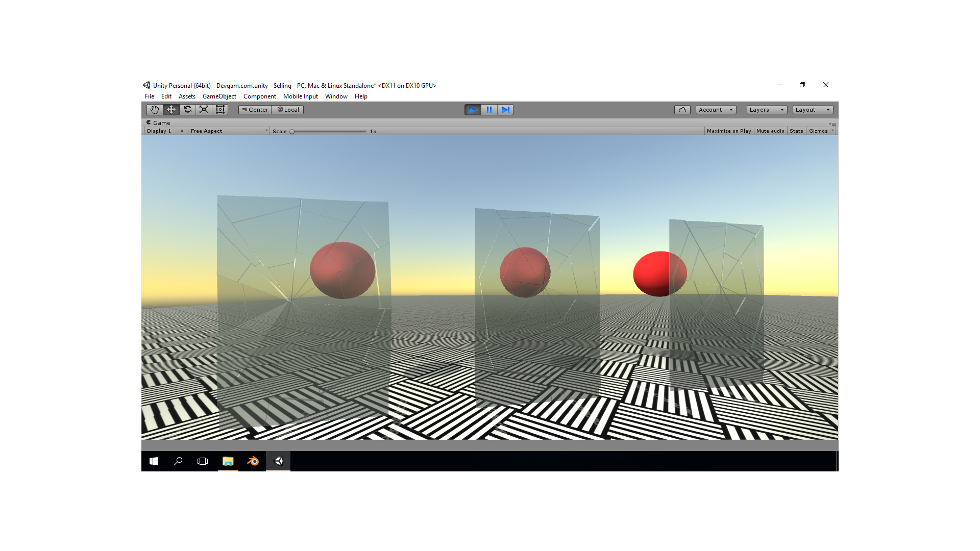Open the Help menu

click(361, 96)
